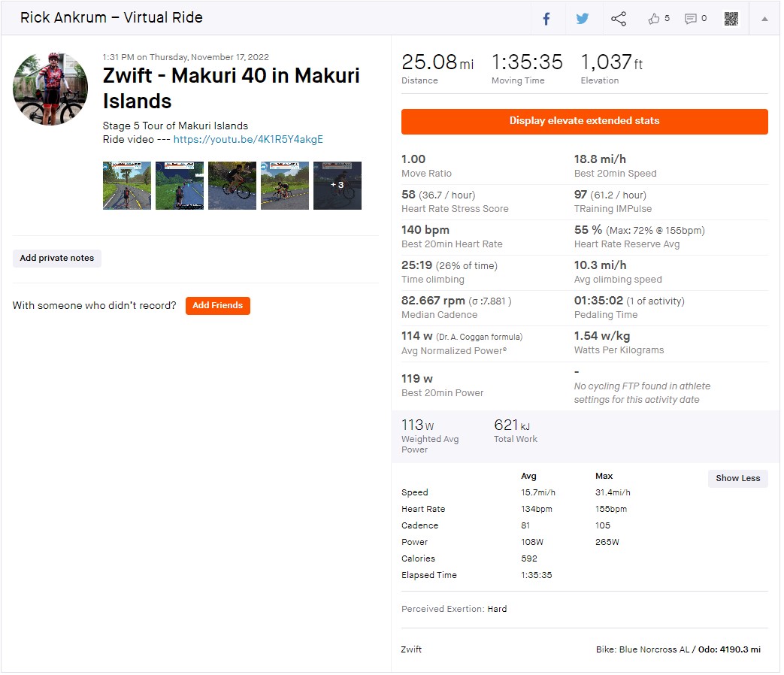This screenshot has height=675, width=784.
Task: Click Rick Ankrum's profile picture
Action: tap(50, 89)
